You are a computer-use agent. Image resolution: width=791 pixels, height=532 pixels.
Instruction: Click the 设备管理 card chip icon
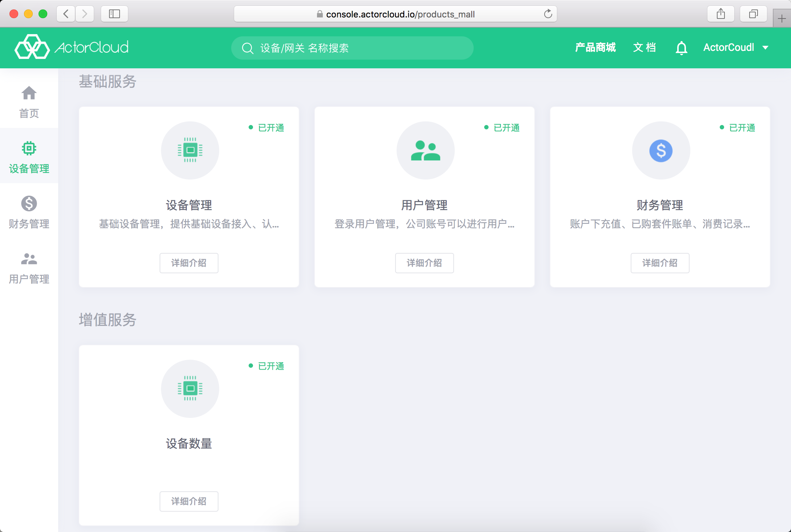pos(190,150)
